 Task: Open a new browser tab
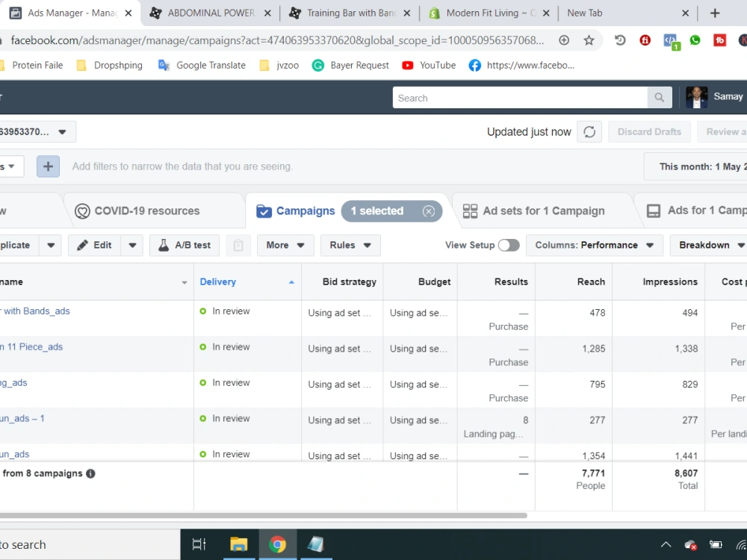715,13
